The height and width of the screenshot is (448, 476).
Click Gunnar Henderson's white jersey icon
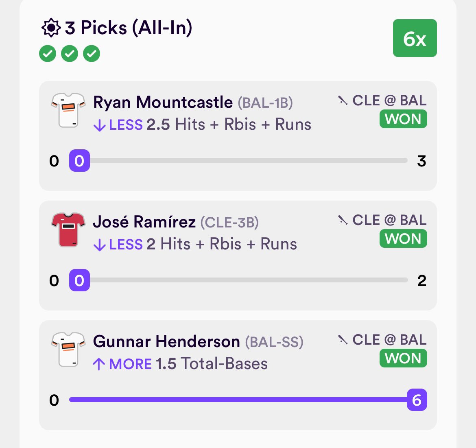68,350
